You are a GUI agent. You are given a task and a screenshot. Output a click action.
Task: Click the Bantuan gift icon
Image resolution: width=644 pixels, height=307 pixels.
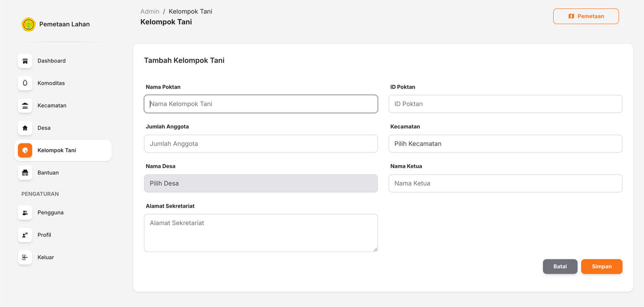point(25,172)
